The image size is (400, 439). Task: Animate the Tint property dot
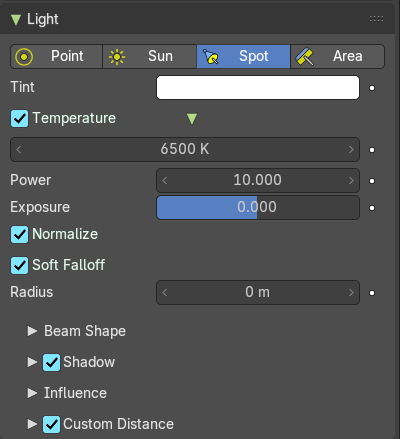click(x=372, y=88)
